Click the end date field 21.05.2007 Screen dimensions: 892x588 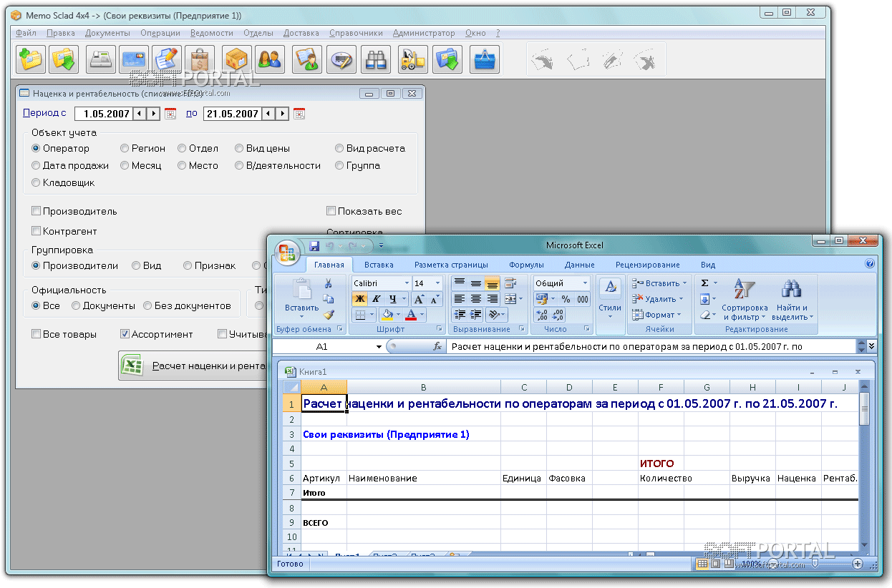click(232, 114)
